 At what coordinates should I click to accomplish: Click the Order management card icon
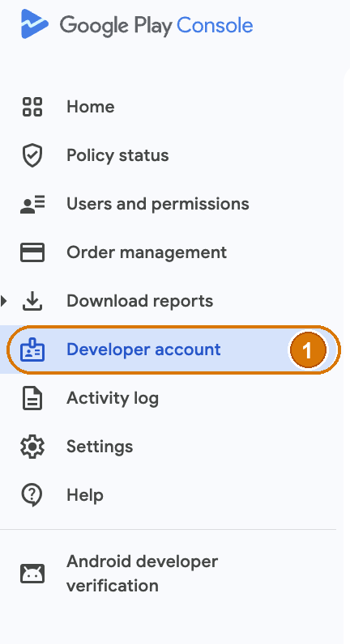point(32,252)
